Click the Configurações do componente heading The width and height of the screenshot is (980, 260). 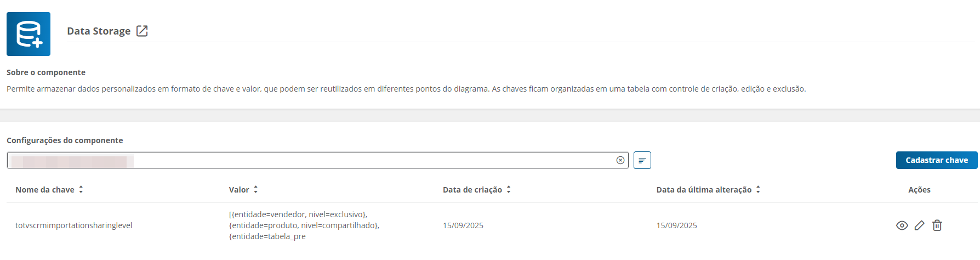(65, 140)
